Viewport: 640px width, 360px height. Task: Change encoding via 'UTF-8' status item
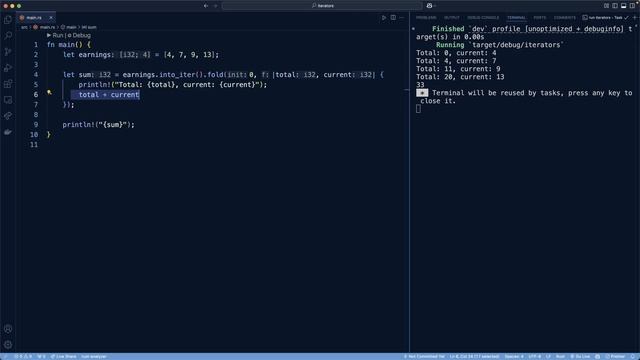point(534,356)
